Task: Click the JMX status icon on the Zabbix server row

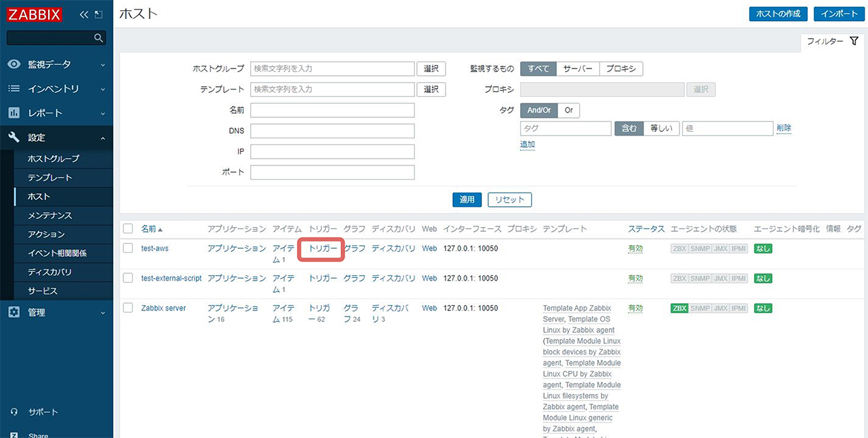Action: coord(719,308)
